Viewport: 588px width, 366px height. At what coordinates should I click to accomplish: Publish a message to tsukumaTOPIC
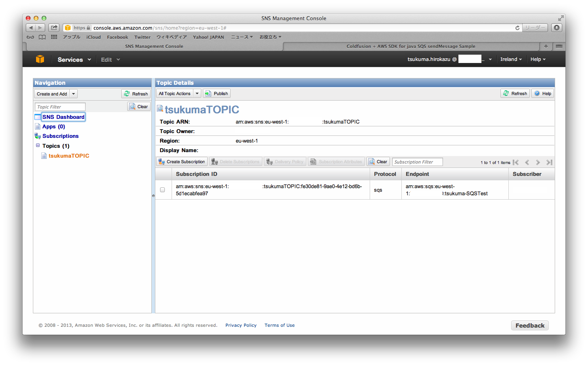[216, 93]
